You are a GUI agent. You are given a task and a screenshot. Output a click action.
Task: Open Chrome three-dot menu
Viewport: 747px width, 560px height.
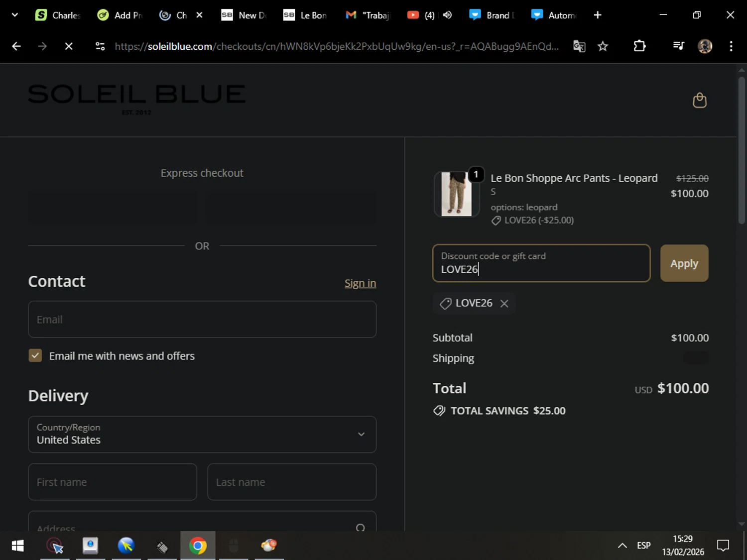coord(731,46)
